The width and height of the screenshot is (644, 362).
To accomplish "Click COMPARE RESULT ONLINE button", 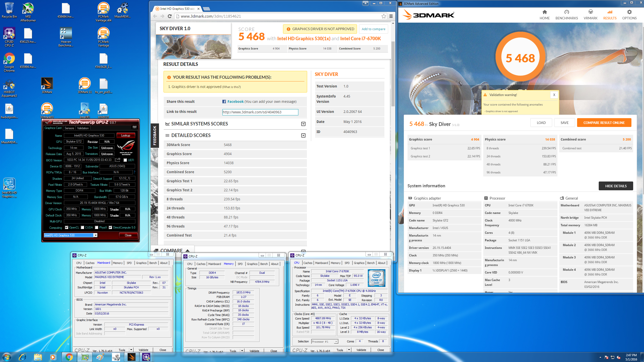I will (604, 123).
